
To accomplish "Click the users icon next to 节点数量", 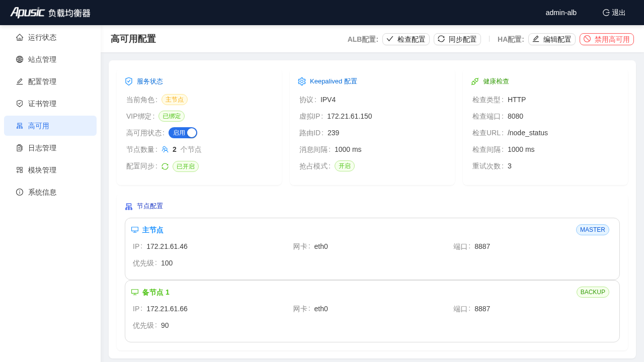I will tap(165, 149).
